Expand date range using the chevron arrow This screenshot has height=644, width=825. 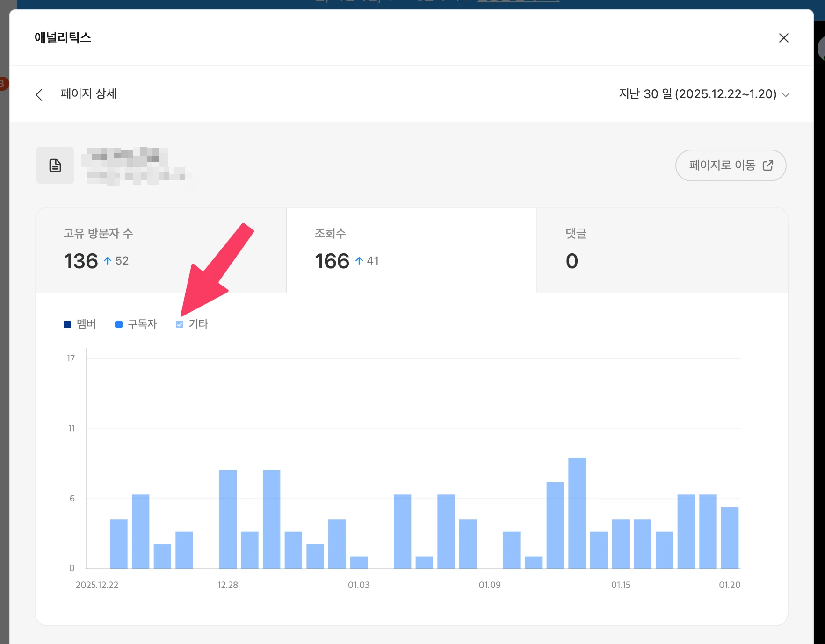[786, 95]
